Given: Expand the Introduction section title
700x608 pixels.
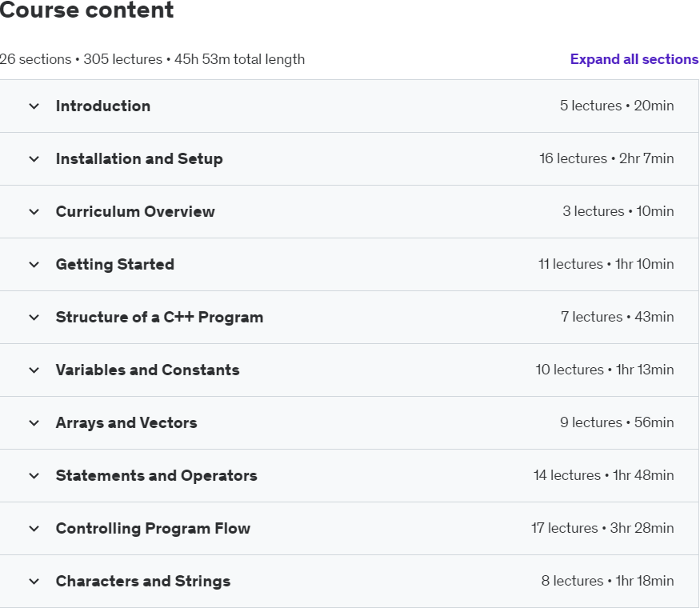Looking at the screenshot, I should click(x=103, y=106).
